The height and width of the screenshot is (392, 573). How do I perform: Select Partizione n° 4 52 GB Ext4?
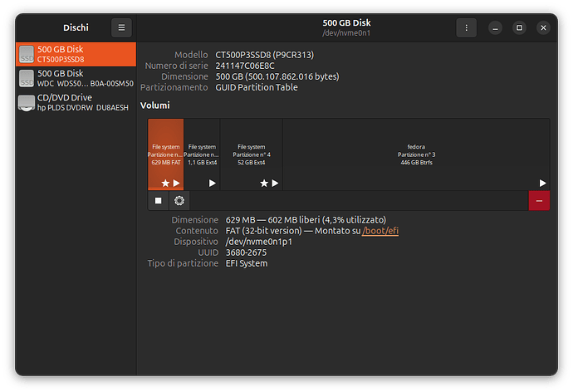pyautogui.click(x=252, y=154)
